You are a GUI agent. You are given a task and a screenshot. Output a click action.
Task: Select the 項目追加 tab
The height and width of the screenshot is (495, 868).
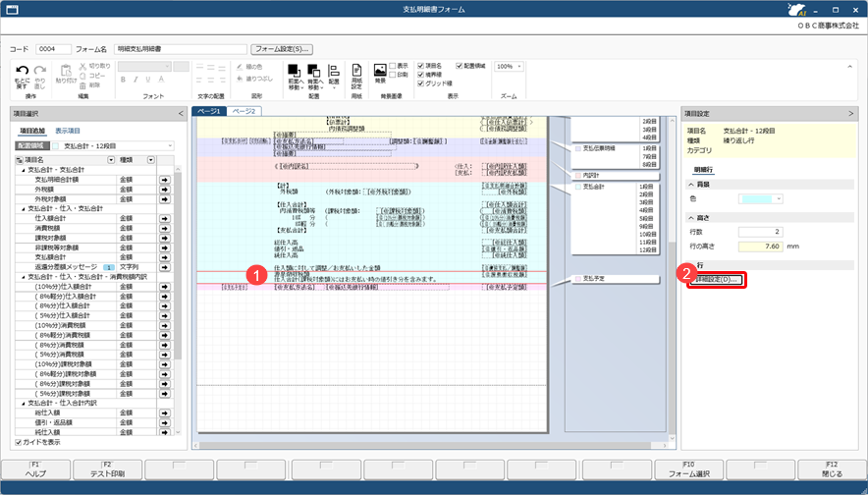[x=32, y=132]
